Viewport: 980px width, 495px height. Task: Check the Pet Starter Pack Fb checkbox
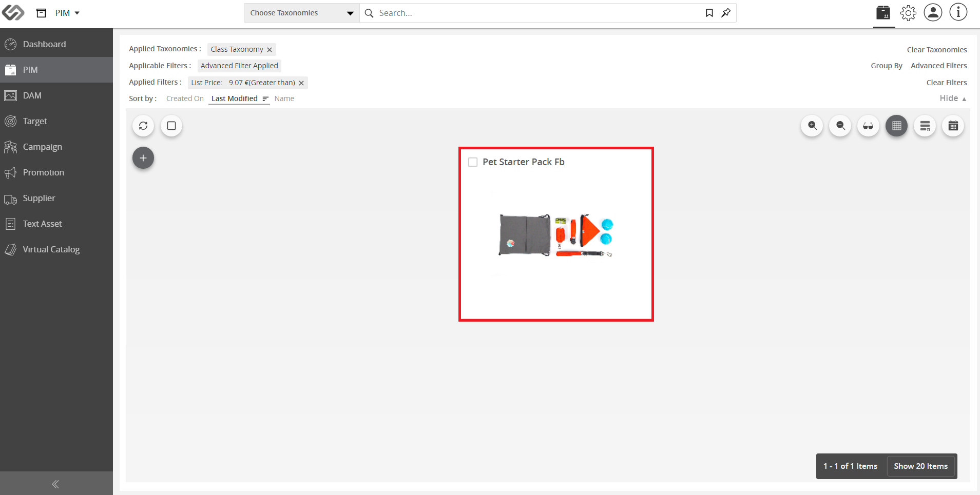473,162
